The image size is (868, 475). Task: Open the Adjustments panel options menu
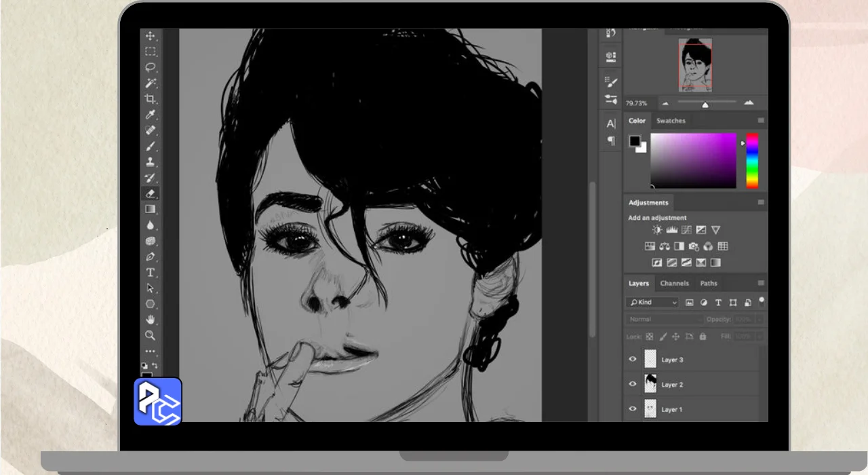coord(761,202)
